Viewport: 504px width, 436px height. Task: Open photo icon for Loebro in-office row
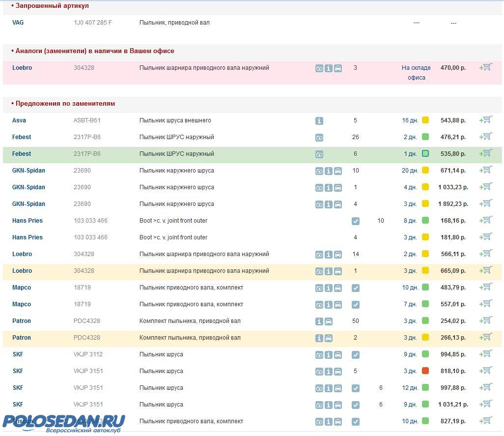pyautogui.click(x=319, y=68)
